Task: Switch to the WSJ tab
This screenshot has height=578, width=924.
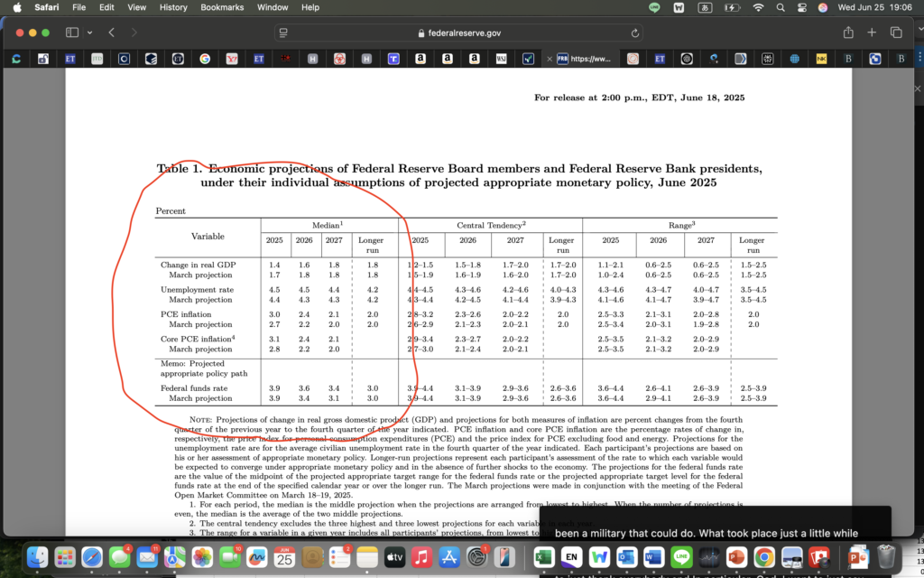Action: click(501, 59)
